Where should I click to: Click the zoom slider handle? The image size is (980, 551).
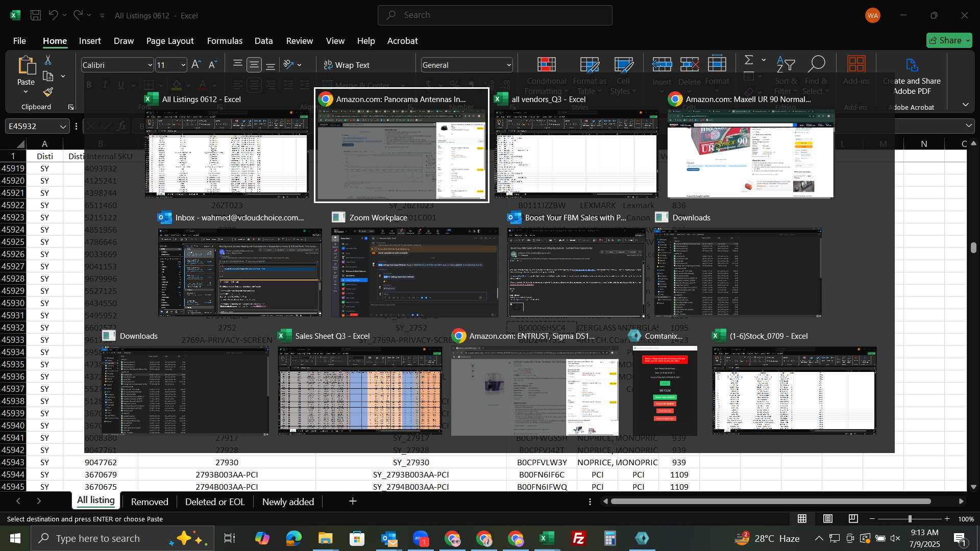pos(910,519)
